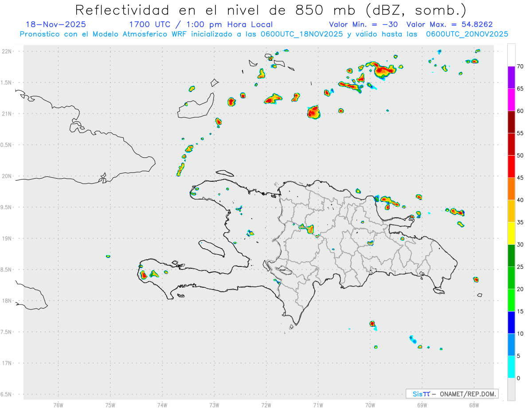Click the colorbar value '25'
532x411 pixels.
[x=520, y=267]
